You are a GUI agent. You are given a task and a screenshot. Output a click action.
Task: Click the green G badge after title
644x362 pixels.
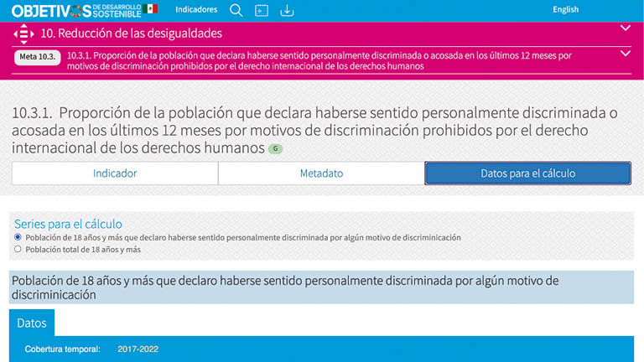click(275, 148)
